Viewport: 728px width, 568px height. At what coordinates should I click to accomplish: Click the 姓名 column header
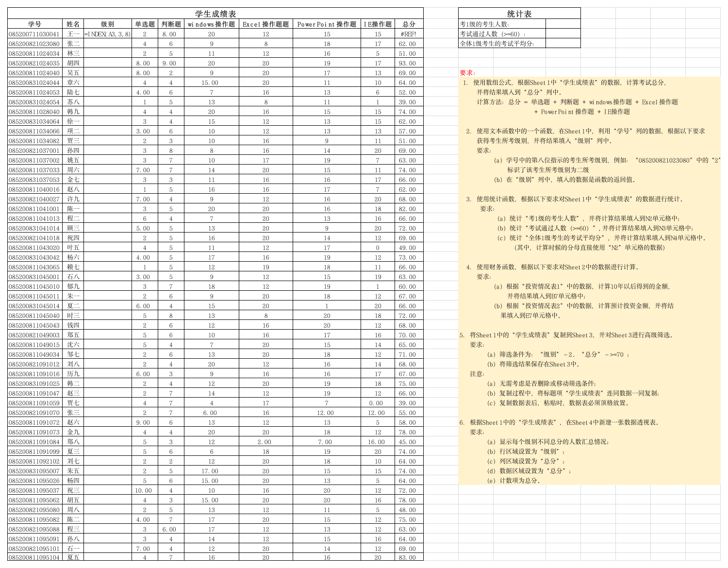coord(73,24)
